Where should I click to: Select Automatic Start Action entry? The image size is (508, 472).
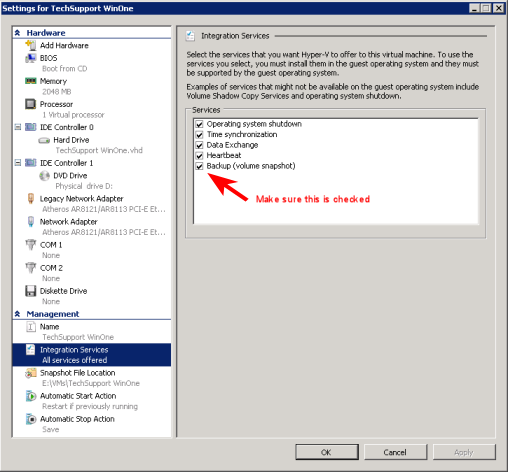(x=78, y=396)
